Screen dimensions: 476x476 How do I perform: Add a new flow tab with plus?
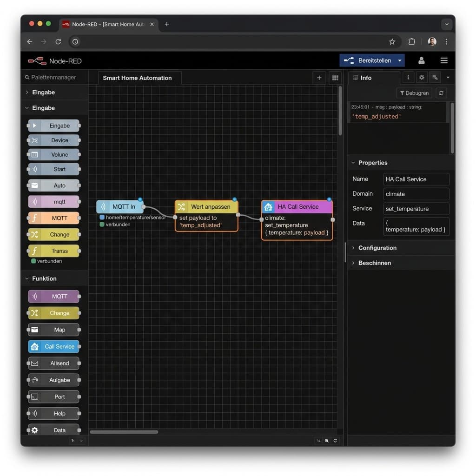pos(319,78)
